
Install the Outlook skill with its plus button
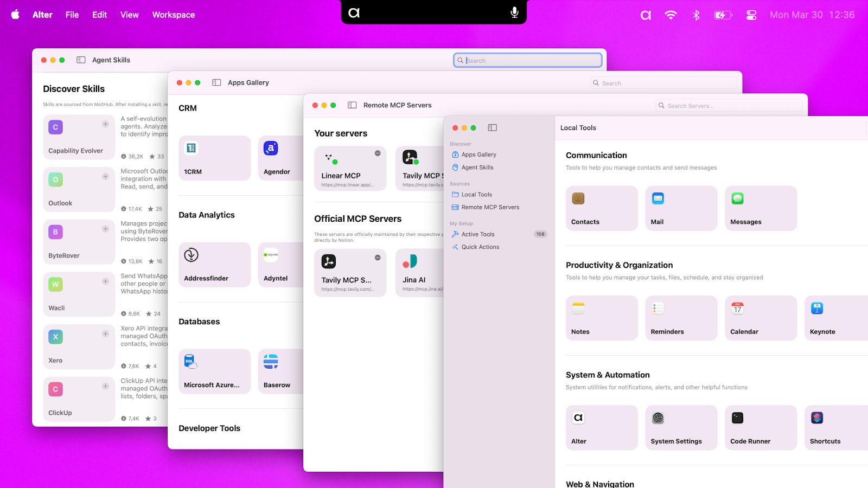coord(105,175)
